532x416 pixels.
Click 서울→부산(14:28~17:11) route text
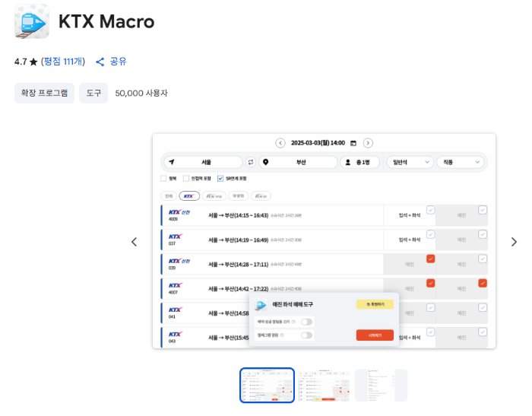pos(238,264)
